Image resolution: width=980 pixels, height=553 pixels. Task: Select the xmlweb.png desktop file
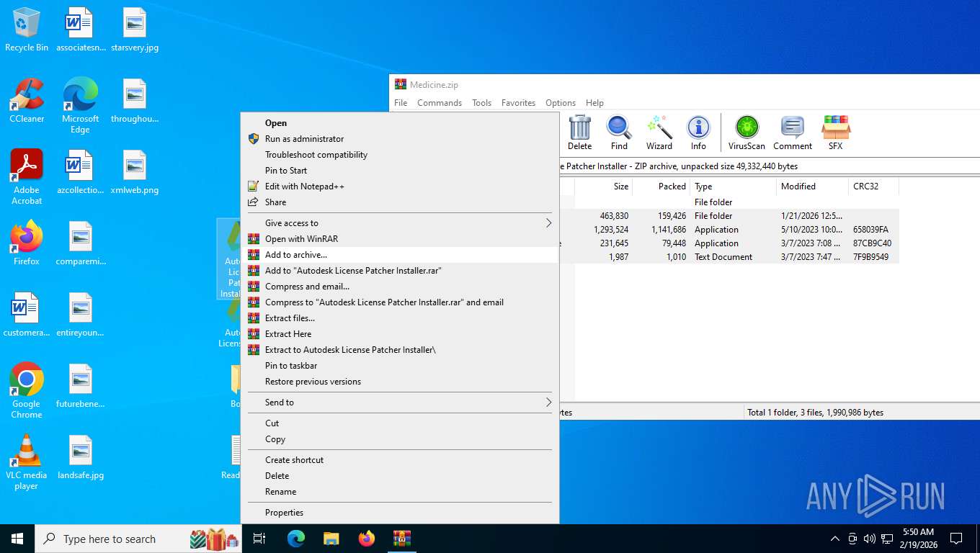[x=135, y=173]
